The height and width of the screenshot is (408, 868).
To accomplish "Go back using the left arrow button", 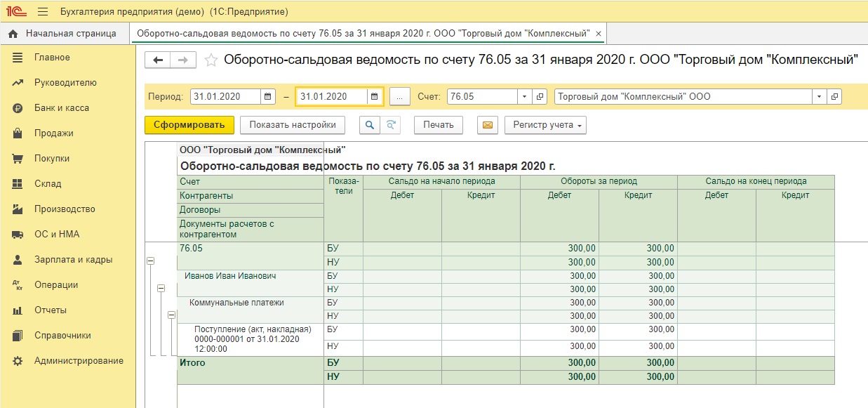I will point(158,60).
